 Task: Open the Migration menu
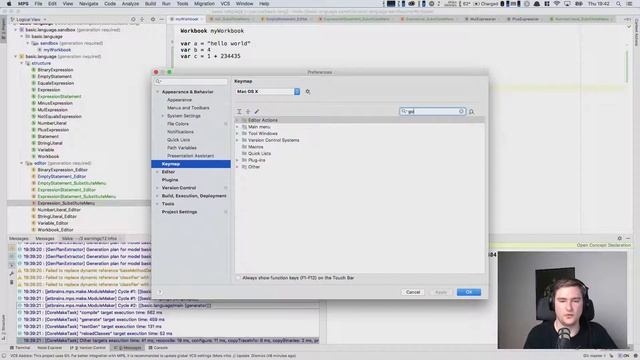pyautogui.click(x=204, y=4)
